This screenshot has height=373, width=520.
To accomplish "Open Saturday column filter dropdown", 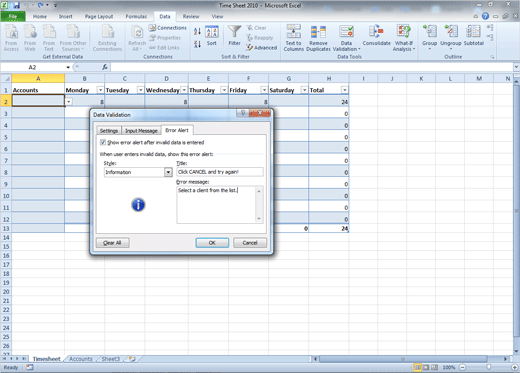I will pyautogui.click(x=304, y=90).
